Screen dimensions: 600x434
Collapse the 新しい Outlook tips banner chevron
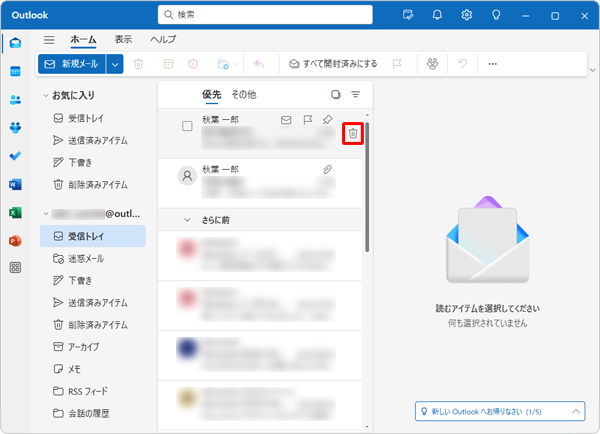click(x=576, y=411)
